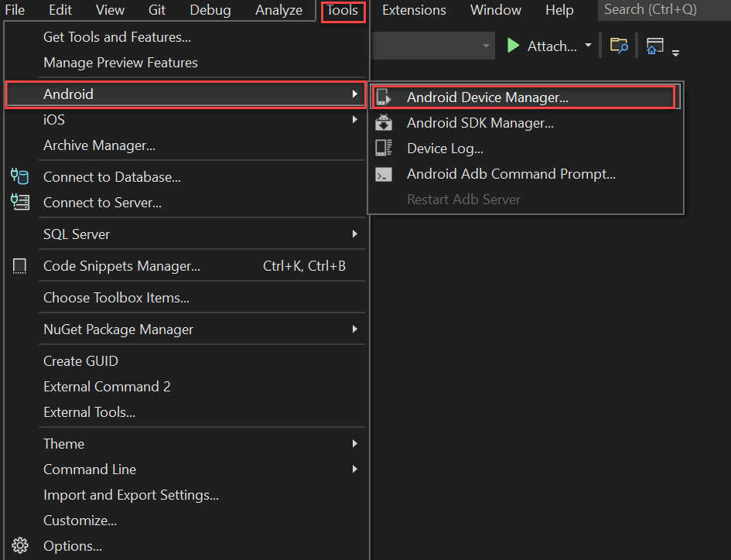The width and height of the screenshot is (731, 560).
Task: Click the home window toolbar icon
Action: point(654,46)
